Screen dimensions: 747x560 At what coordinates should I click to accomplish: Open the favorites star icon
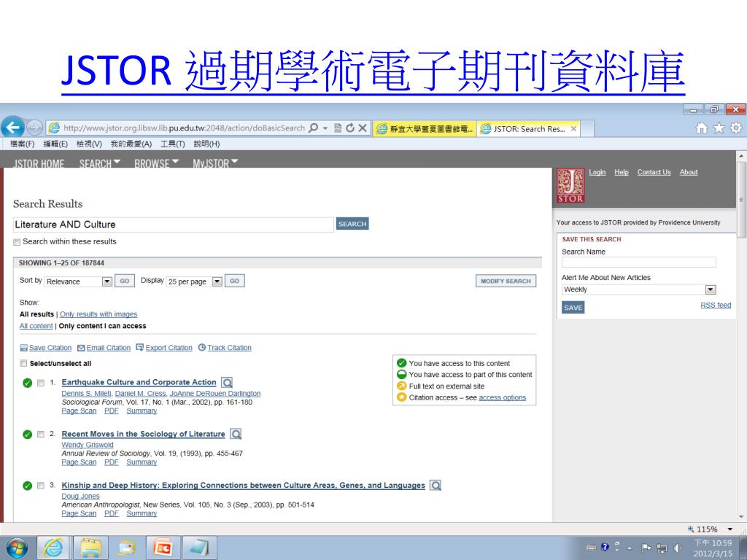pos(719,128)
